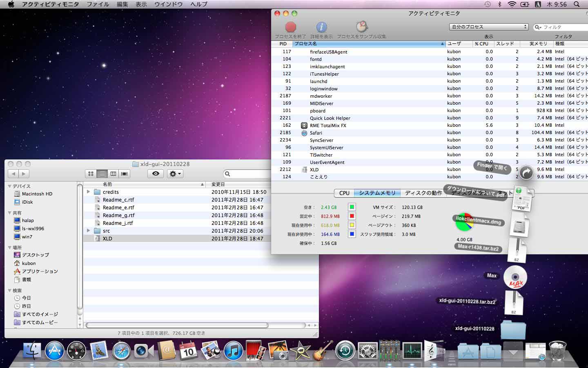Launch iTunes from the Dock

(233, 351)
